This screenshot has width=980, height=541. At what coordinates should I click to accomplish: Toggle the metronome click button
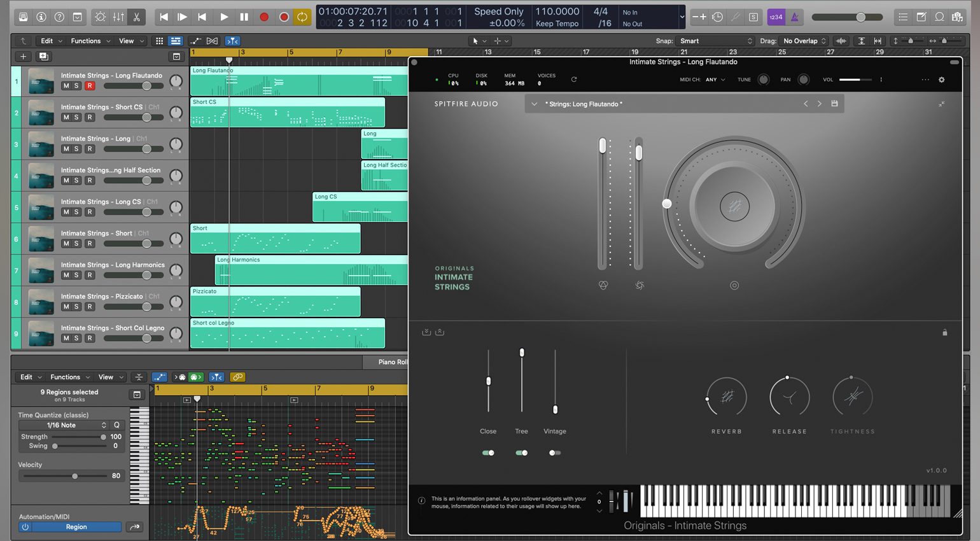(794, 17)
